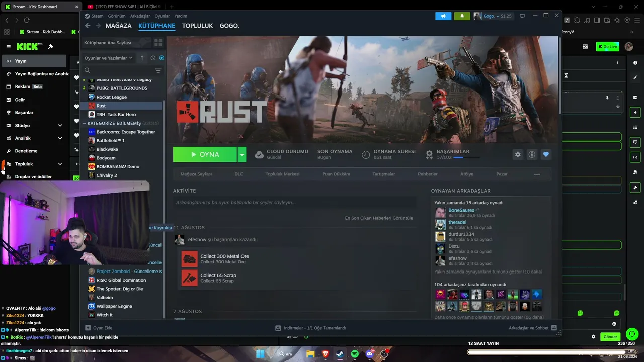Open Gogo. account dropdown in Steam

(492, 16)
